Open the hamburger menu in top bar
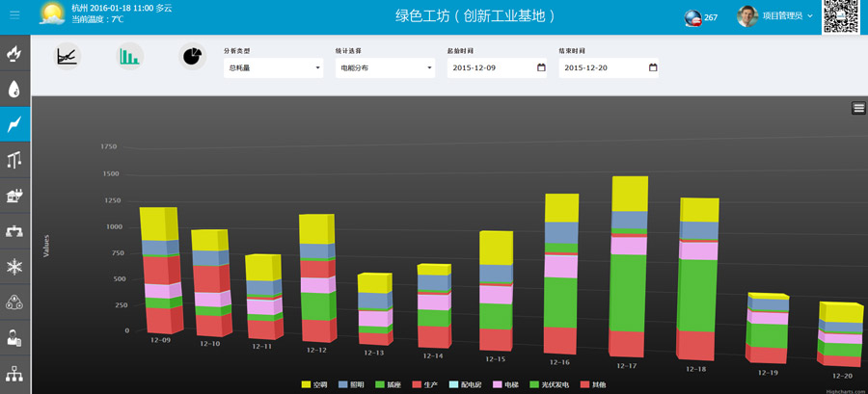Screen dimensions: 868x394 point(14,14)
